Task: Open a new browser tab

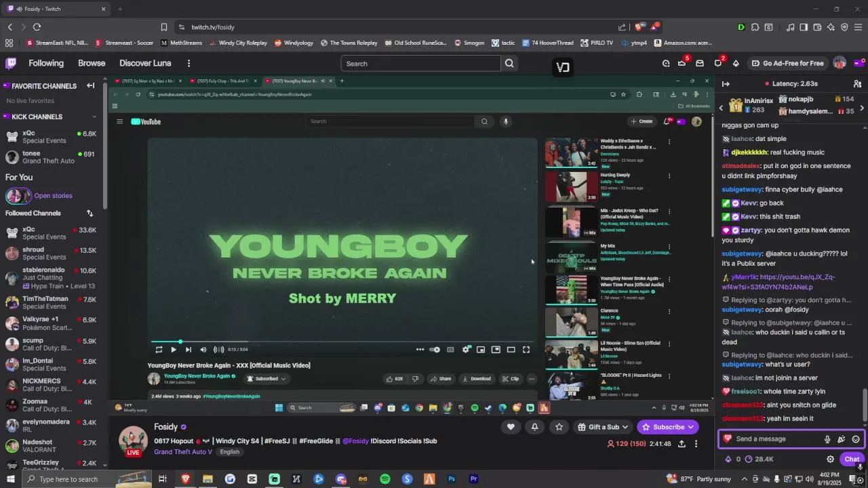Action: pyautogui.click(x=120, y=9)
